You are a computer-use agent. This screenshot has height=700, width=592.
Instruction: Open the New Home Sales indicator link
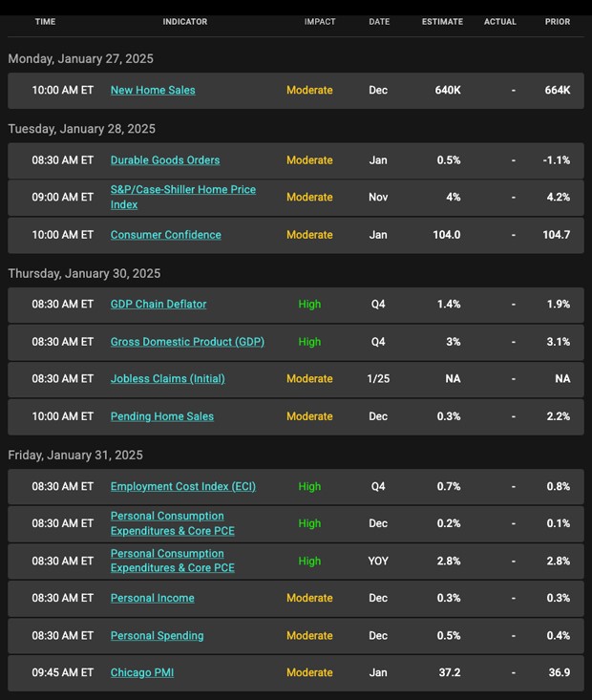click(153, 90)
